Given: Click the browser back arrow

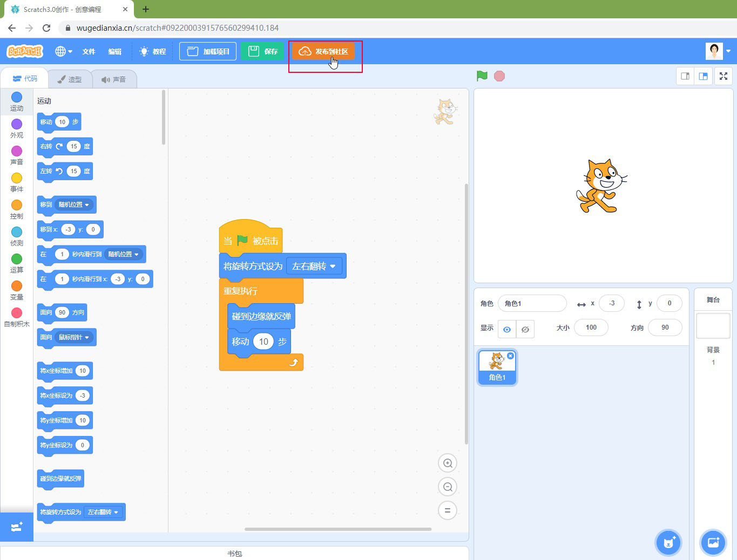Looking at the screenshot, I should [12, 28].
